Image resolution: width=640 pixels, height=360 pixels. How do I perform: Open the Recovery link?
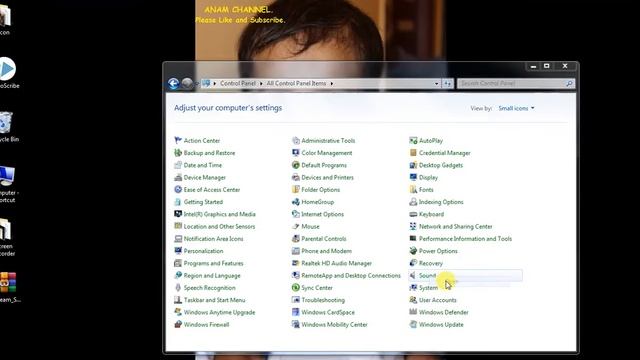click(x=431, y=263)
